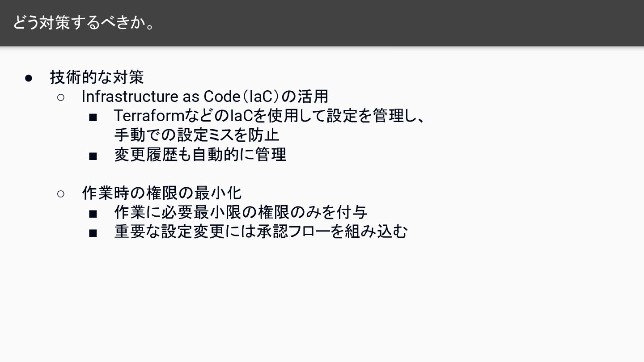
Task: Click the line 手動での設定ミスを防止
Action: (197, 135)
